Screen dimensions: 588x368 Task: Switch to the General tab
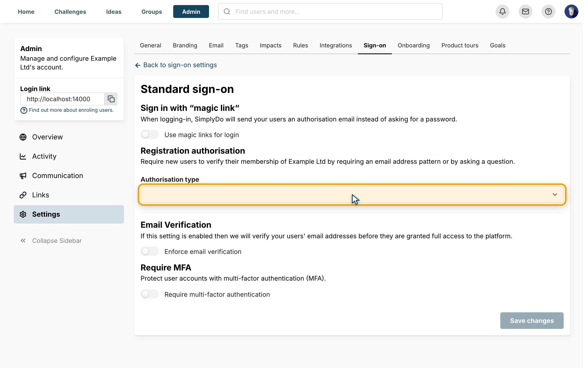click(x=150, y=45)
